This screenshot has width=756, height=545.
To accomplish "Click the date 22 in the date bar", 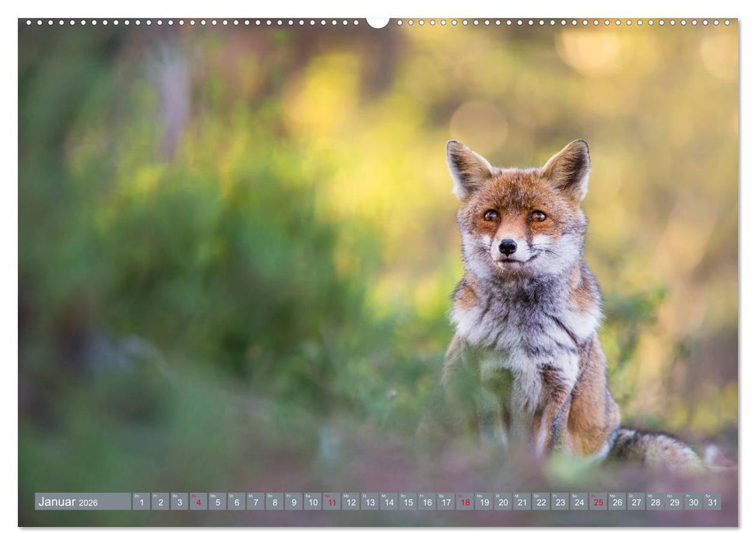I will pos(540,502).
